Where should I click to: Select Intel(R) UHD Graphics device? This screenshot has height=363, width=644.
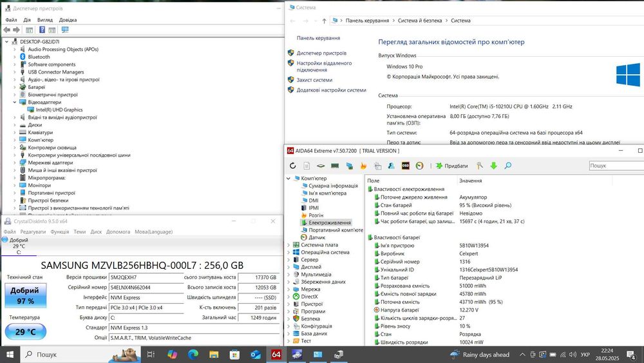[59, 110]
